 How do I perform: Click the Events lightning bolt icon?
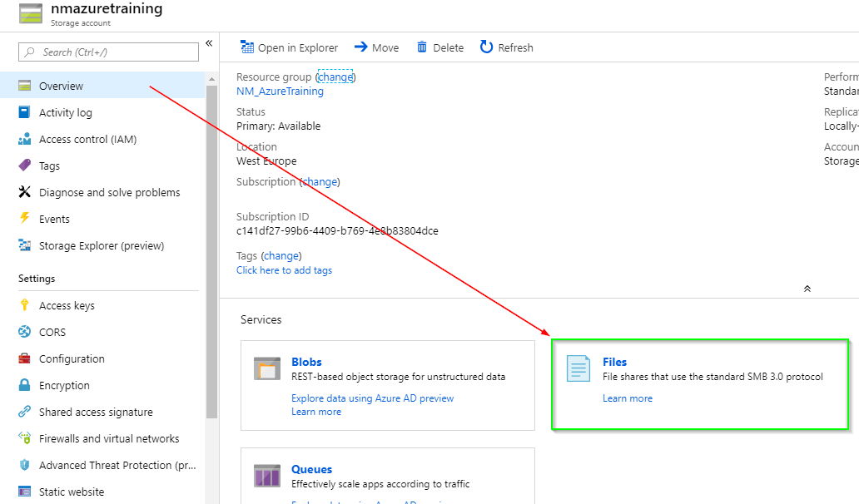tap(24, 219)
